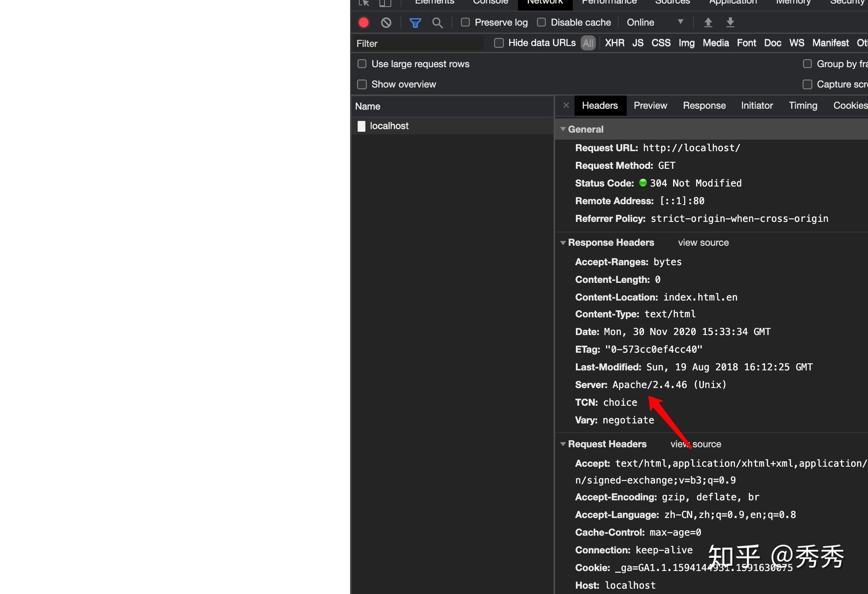Click the red record network log button

pos(364,23)
